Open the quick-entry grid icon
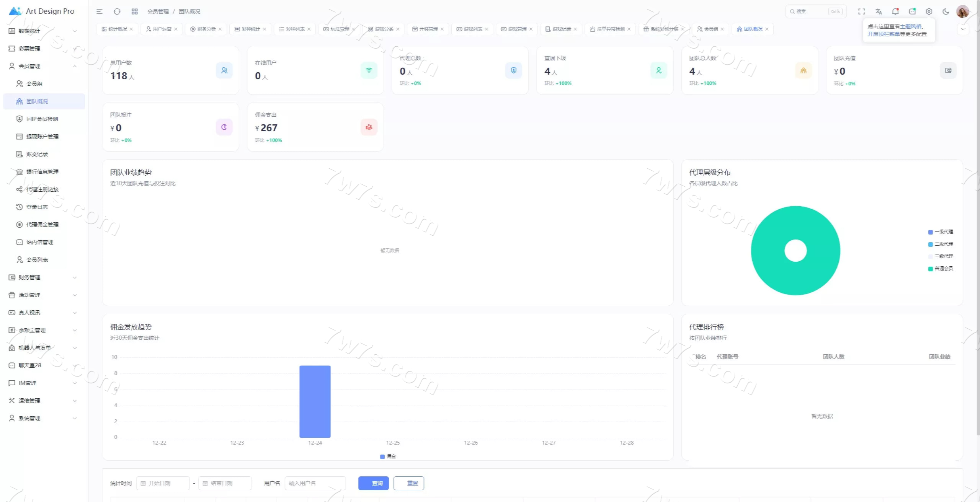Screen dimensions: 980x502 pos(134,11)
